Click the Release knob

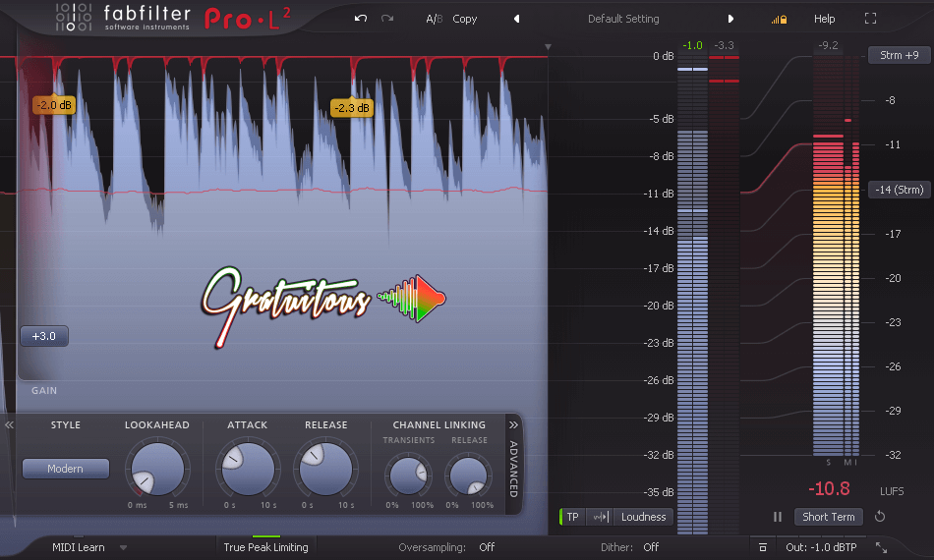pyautogui.click(x=325, y=469)
